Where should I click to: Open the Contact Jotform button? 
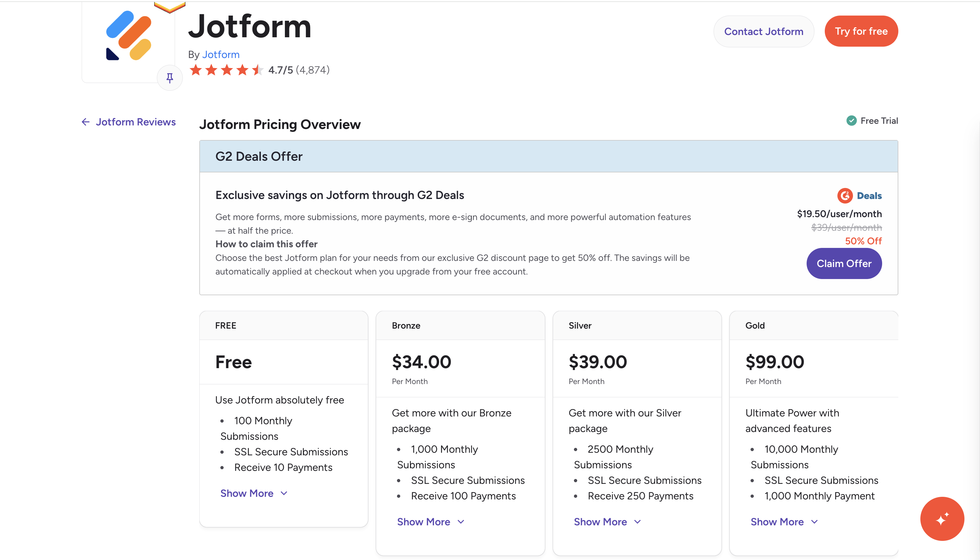click(764, 31)
